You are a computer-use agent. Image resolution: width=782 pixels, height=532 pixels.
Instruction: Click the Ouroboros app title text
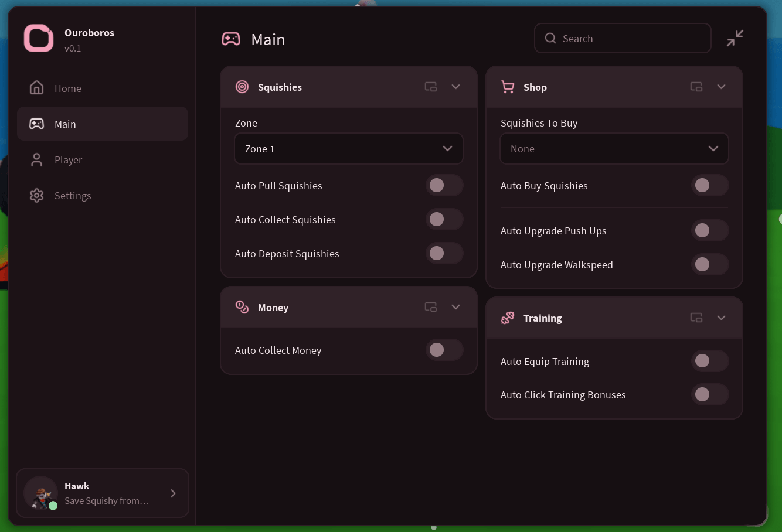pyautogui.click(x=89, y=33)
